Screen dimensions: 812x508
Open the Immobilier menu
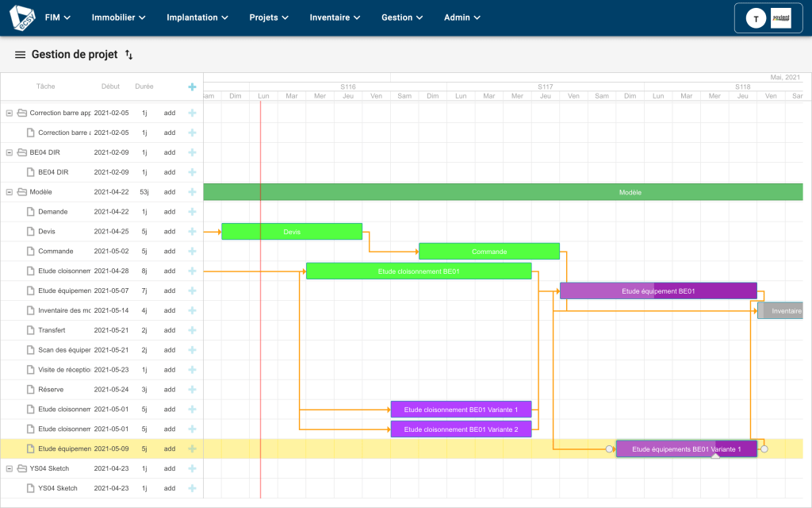[x=117, y=17]
